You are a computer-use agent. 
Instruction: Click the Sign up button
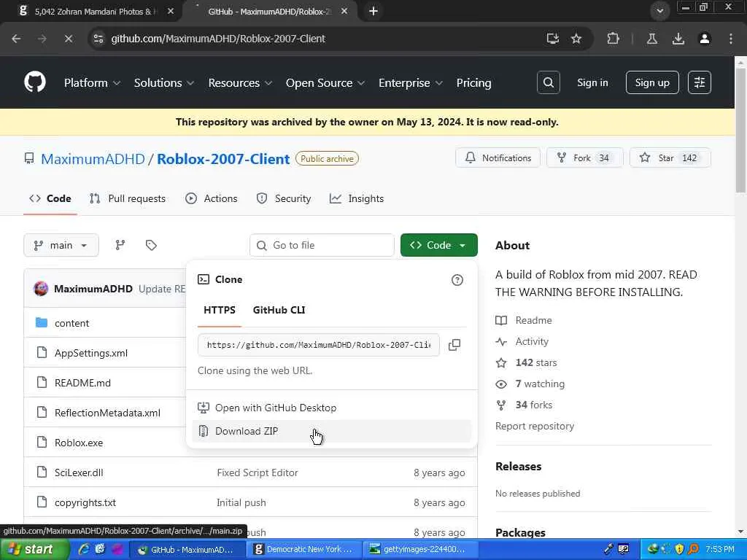tap(652, 82)
